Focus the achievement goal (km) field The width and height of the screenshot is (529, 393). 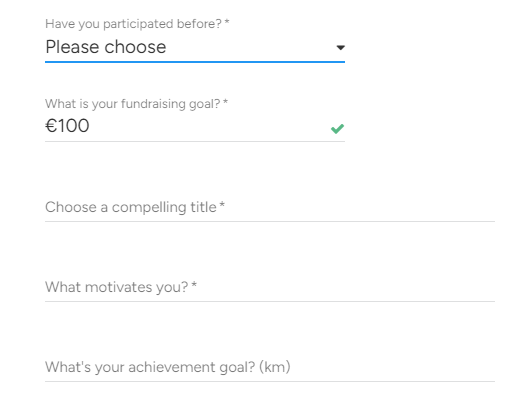270,367
